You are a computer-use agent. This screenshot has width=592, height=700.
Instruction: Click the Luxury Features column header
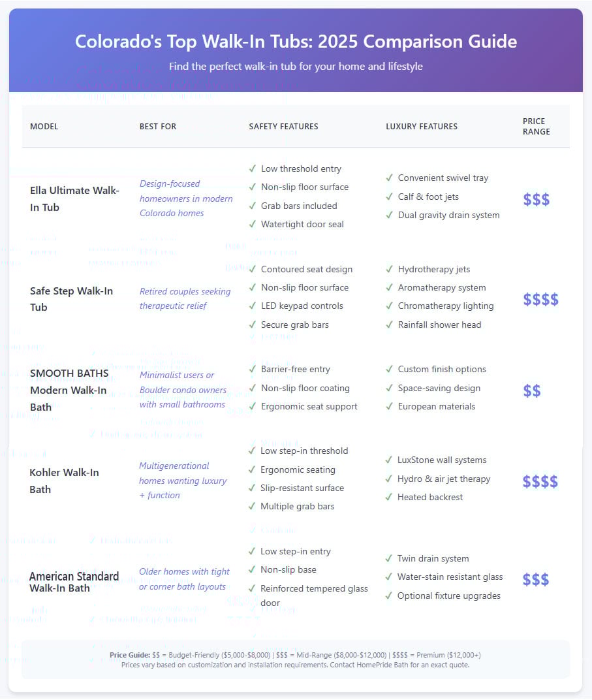[421, 127]
